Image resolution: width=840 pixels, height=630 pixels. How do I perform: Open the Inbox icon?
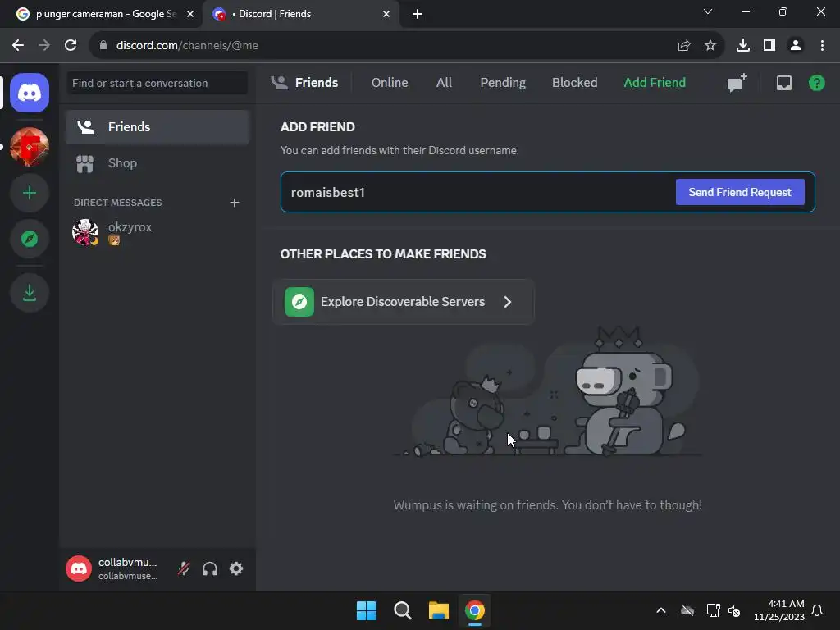click(x=783, y=83)
